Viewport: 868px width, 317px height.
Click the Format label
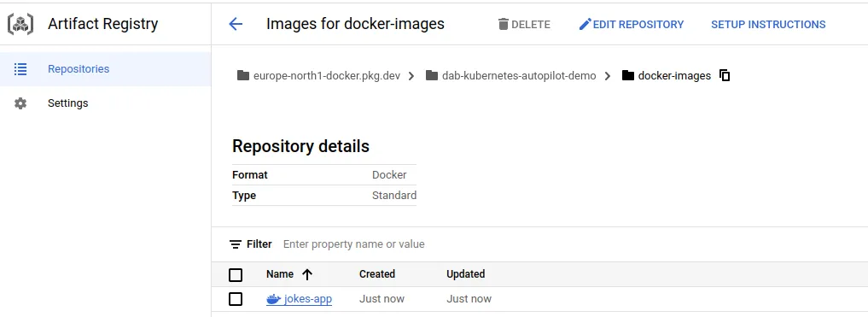tap(250, 175)
